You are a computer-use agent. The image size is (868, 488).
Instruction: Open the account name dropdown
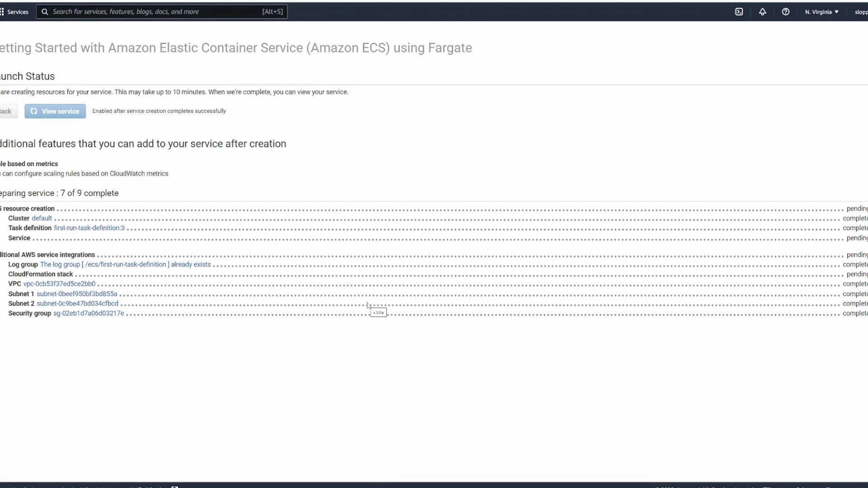point(860,11)
